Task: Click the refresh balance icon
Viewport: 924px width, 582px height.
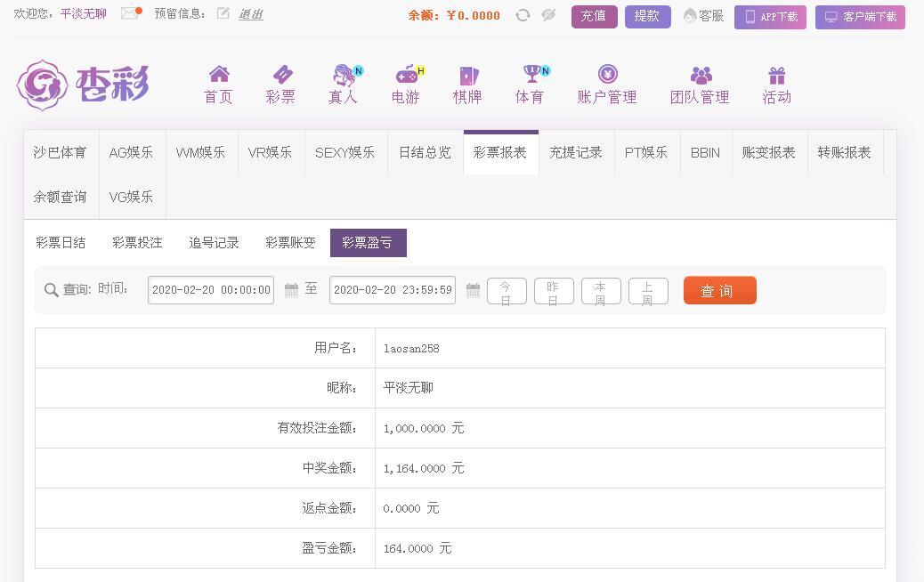Action: [523, 15]
